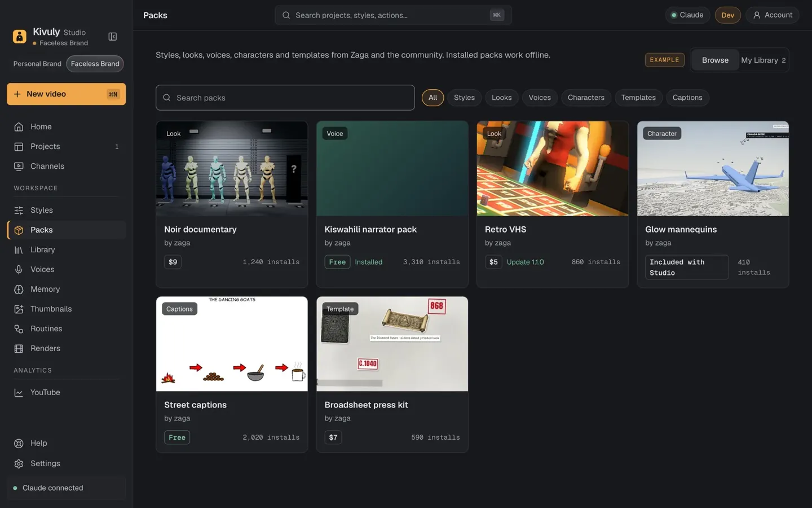Viewport: 812px width, 508px height.
Task: Click the Library books icon
Action: 19,250
